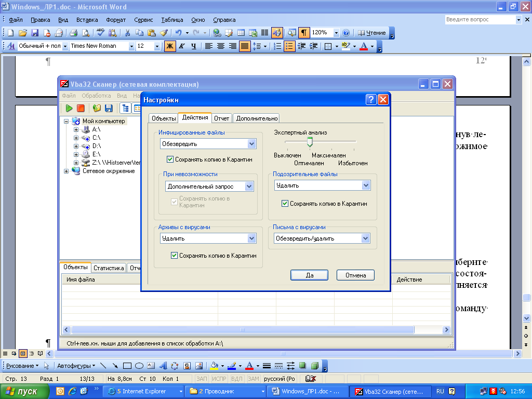Open the Word Сервис menu
Image resolution: width=532 pixels, height=399 pixels.
point(143,20)
